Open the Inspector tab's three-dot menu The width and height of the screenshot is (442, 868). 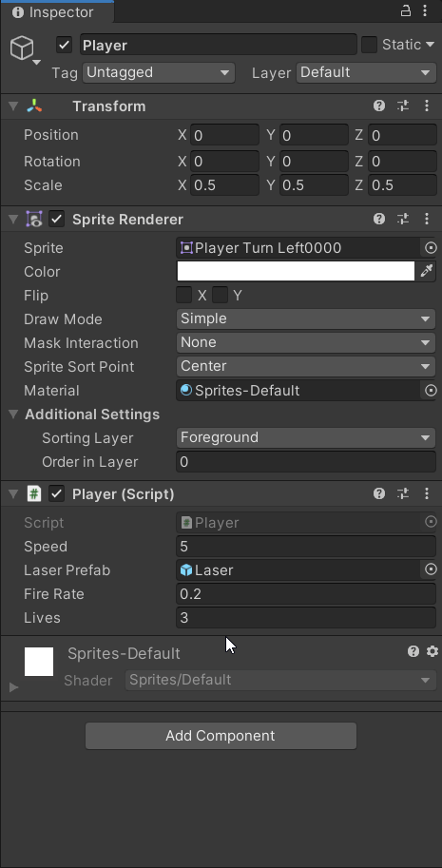[425, 10]
